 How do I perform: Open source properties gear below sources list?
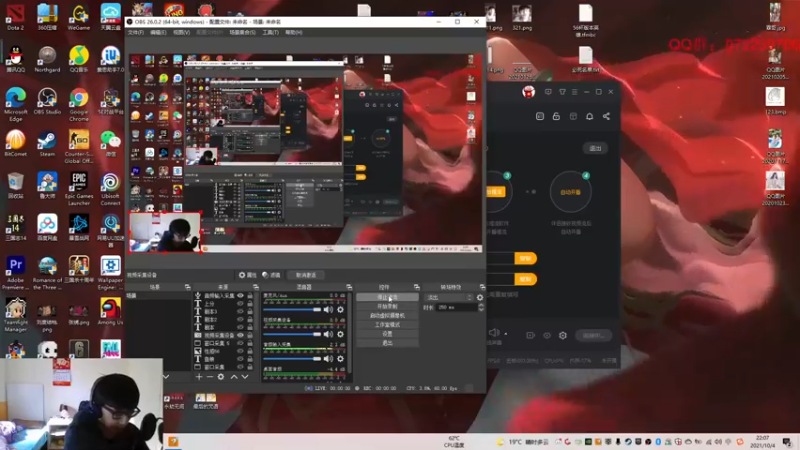click(x=221, y=377)
